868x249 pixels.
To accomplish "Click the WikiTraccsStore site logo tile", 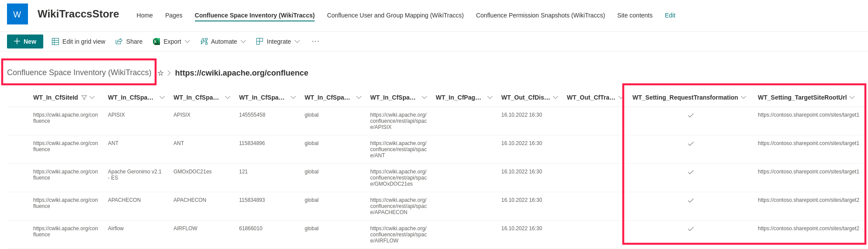I will point(17,14).
